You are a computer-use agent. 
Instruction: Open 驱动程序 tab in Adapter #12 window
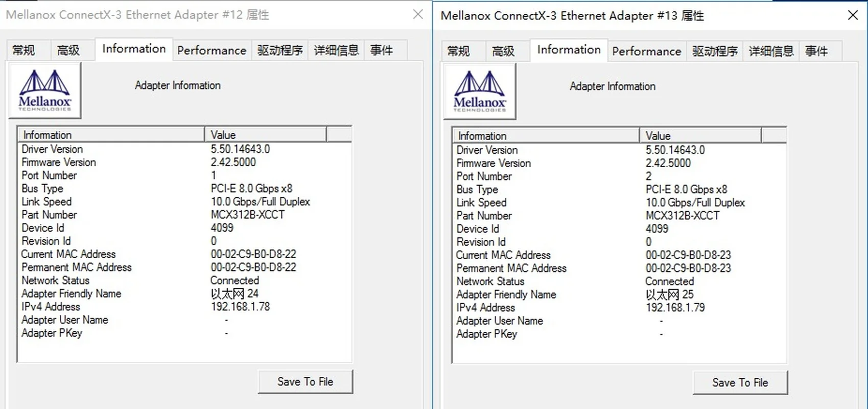[x=280, y=50]
